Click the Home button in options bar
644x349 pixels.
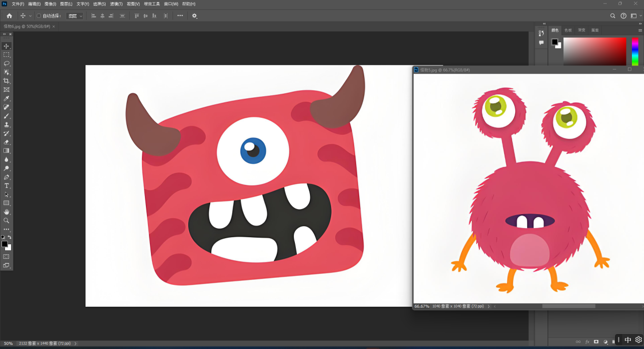click(x=9, y=16)
